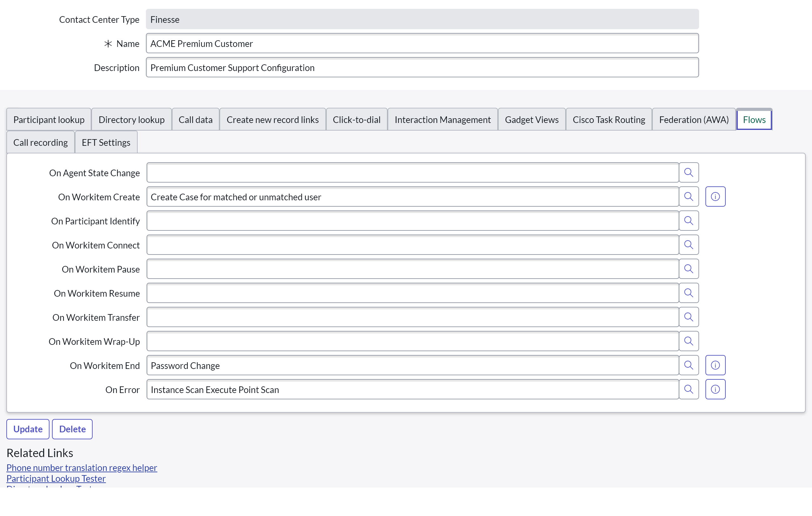
Task: Open Participant Lookup Tester link
Action: click(x=56, y=478)
